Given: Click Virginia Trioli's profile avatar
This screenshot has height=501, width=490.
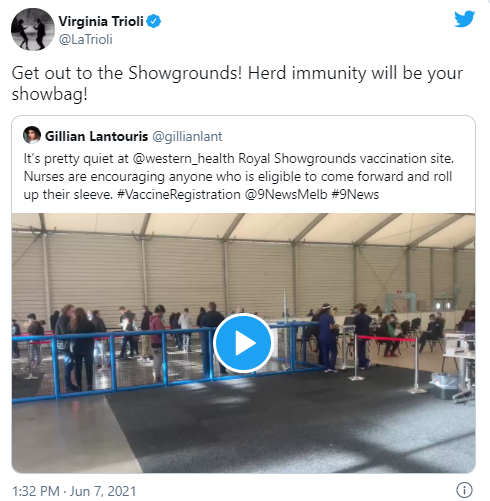Looking at the screenshot, I should coord(33,29).
